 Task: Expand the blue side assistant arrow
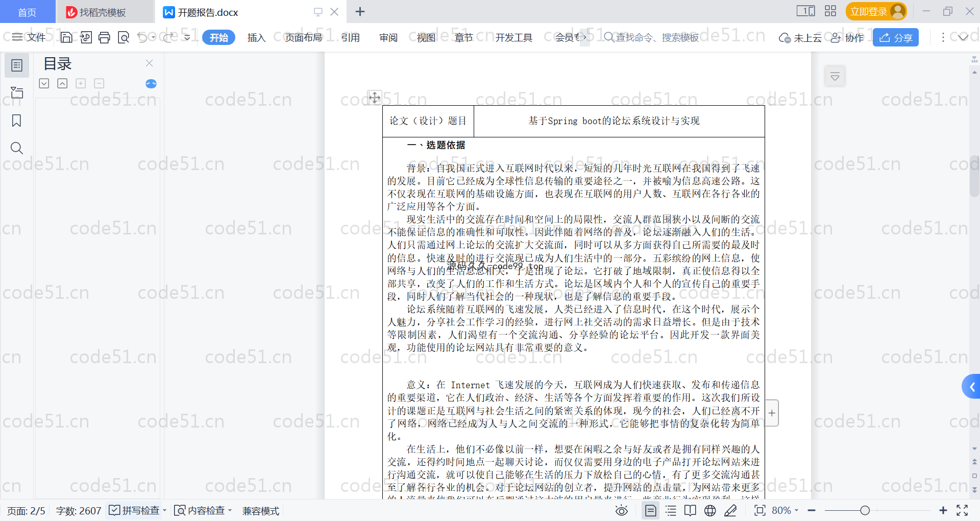click(971, 387)
